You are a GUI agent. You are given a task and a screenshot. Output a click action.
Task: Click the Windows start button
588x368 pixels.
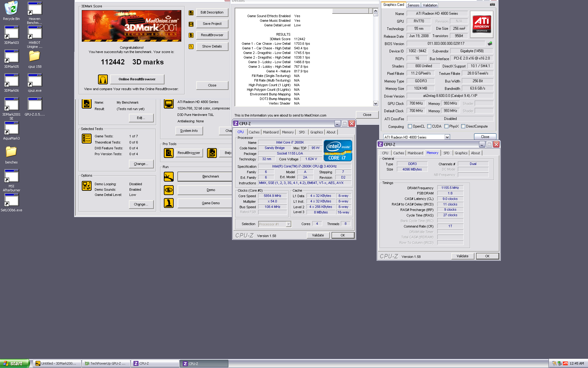pos(15,363)
